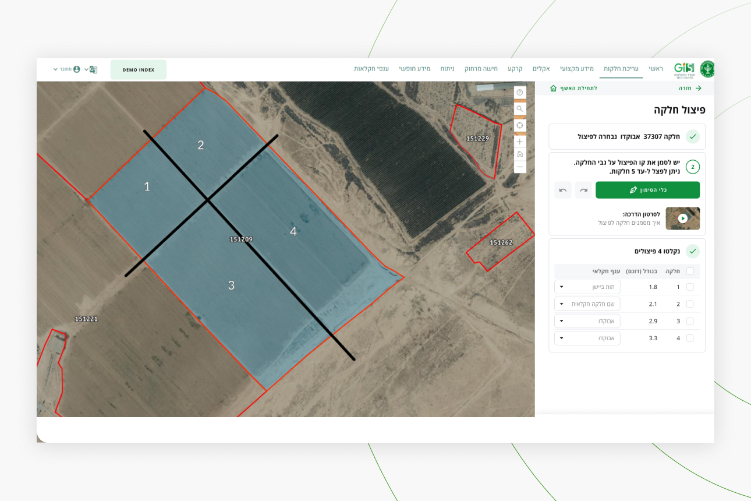Click the step 2 circle indicator
751x501 pixels.
[693, 167]
